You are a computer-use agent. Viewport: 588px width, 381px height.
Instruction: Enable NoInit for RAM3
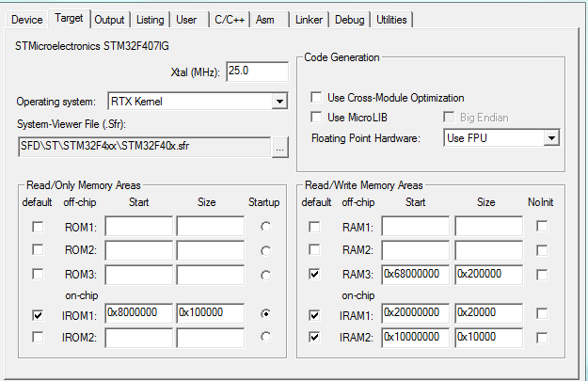pos(542,275)
